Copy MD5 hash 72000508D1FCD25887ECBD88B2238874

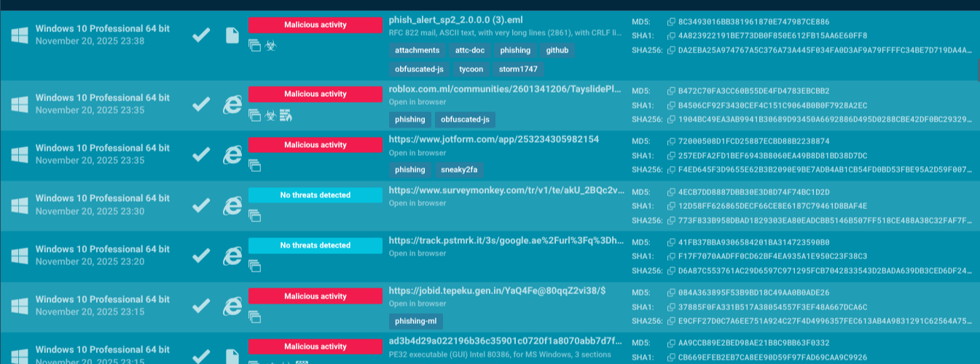pos(671,142)
